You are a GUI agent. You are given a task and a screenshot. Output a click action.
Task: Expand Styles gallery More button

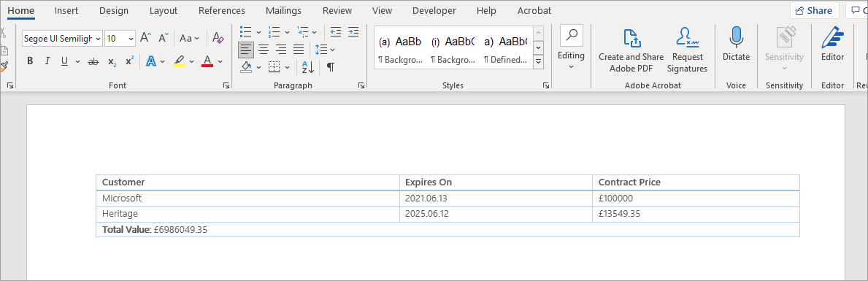(538, 62)
